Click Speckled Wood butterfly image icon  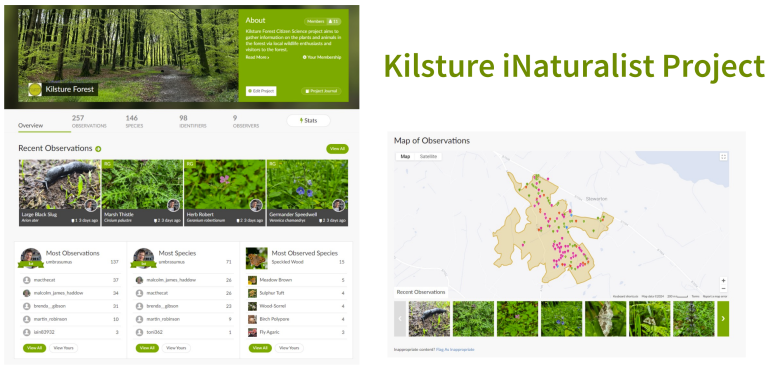pos(257,258)
